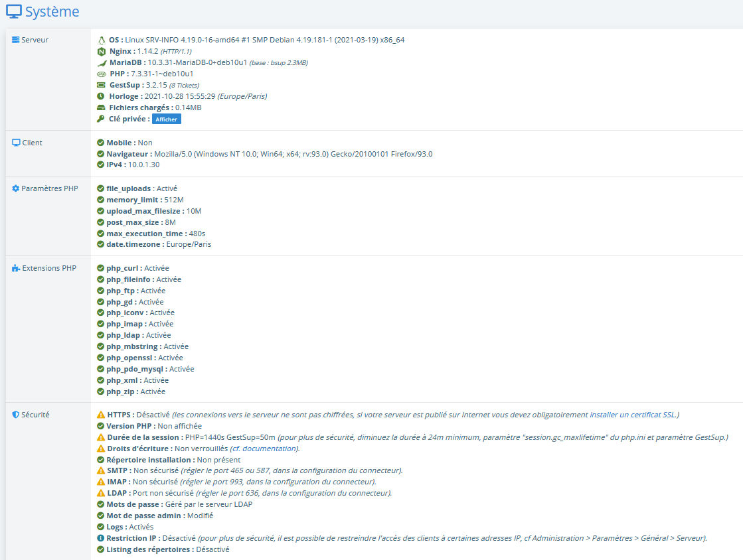Click the Clé privée key icon
The width and height of the screenshot is (743, 560).
click(100, 119)
